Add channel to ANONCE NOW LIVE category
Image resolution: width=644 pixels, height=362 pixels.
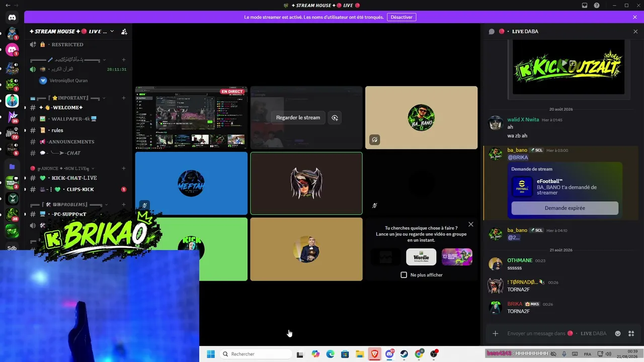[x=124, y=168]
